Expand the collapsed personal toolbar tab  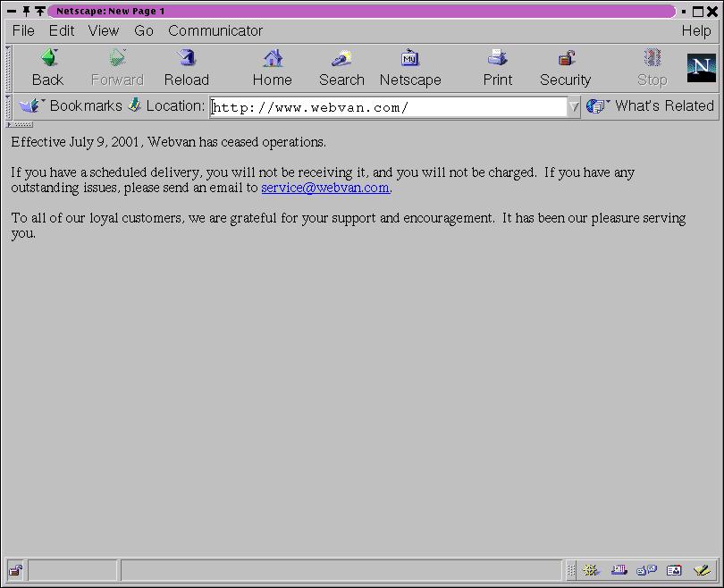point(20,124)
